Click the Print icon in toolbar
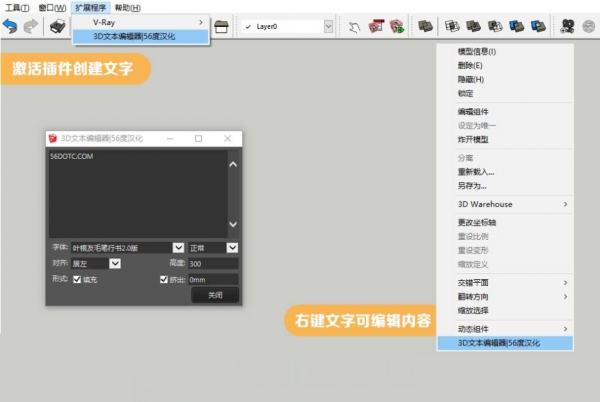Screen dimensions: 600x402 (59, 27)
